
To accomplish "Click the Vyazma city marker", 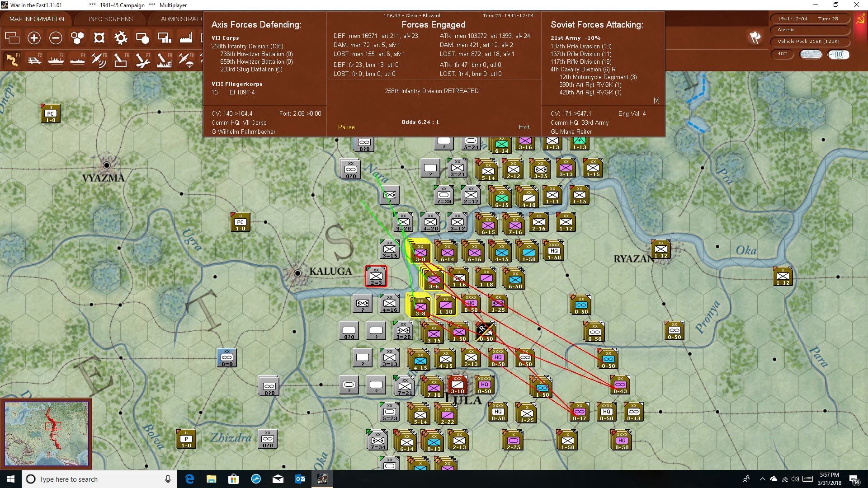I will pos(107,165).
